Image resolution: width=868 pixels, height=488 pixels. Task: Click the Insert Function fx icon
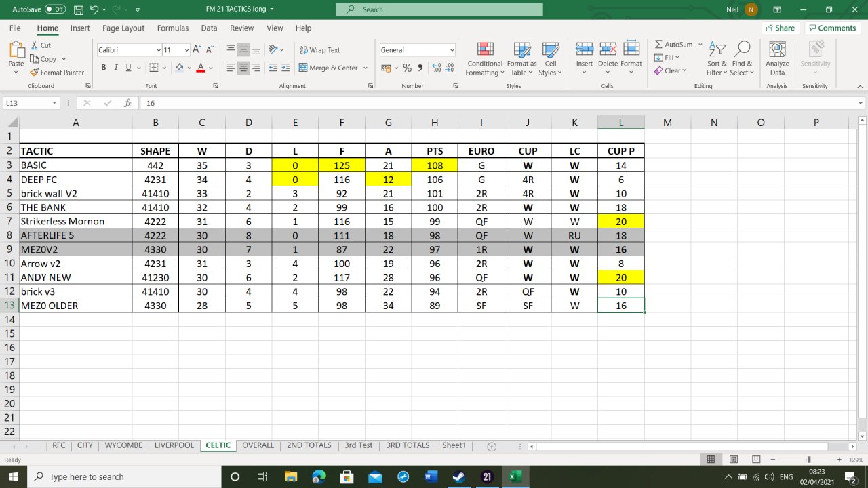click(127, 103)
